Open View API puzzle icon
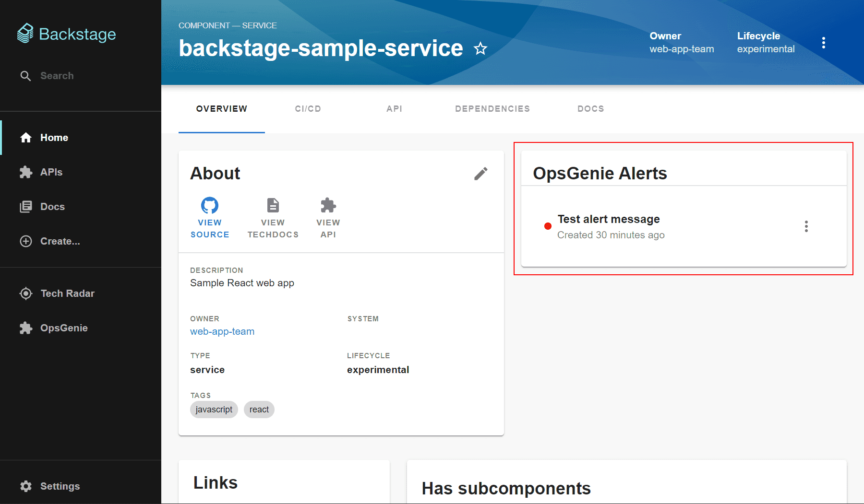864x504 pixels. [328, 205]
